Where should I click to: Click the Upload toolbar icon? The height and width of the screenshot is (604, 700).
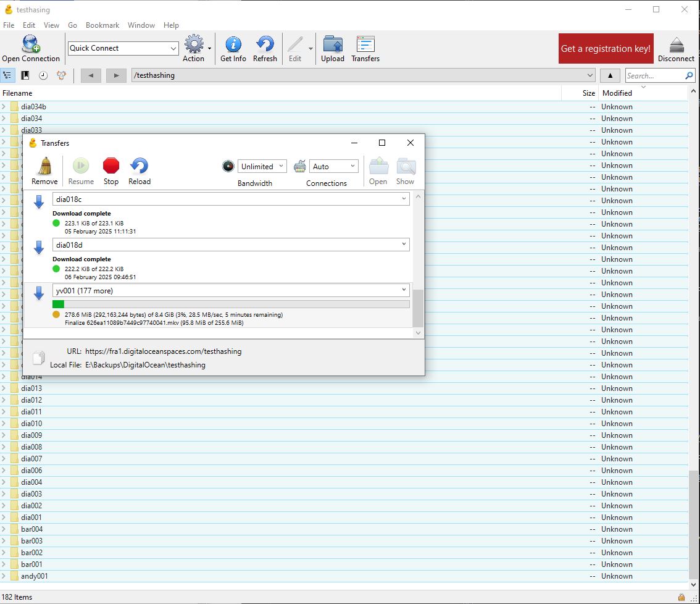coord(333,45)
